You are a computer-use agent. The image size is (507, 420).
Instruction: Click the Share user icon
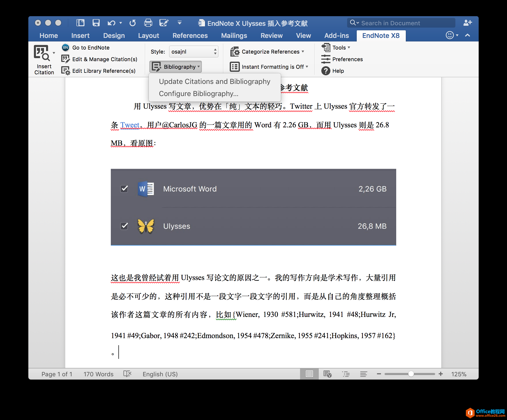coord(467,23)
